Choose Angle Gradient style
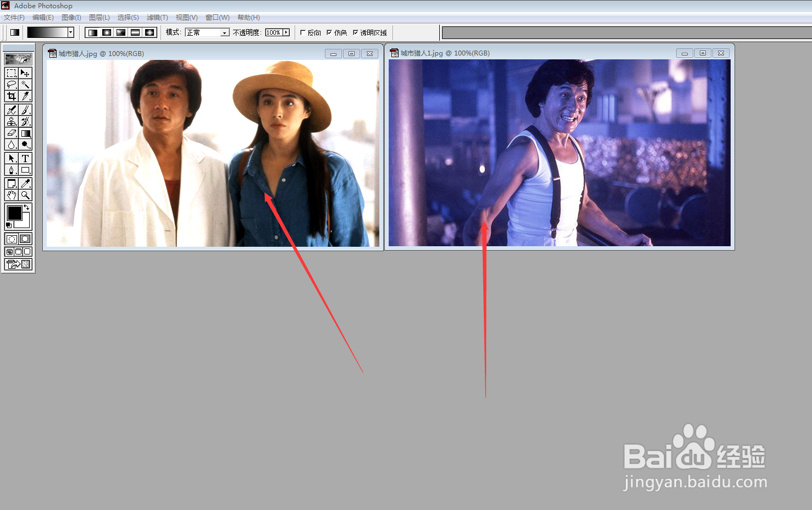 [121, 32]
